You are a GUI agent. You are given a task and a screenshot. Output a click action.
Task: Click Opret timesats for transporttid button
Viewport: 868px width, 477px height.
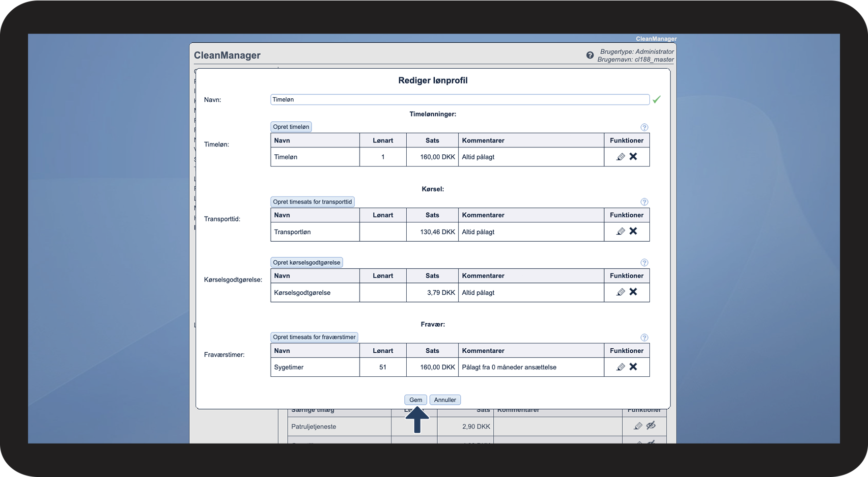pos(312,202)
